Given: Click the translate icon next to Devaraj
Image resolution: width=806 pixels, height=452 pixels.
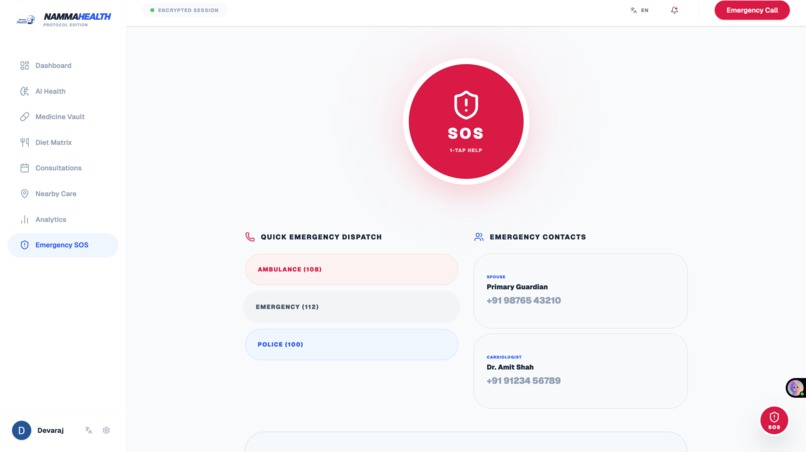Looking at the screenshot, I should 88,430.
